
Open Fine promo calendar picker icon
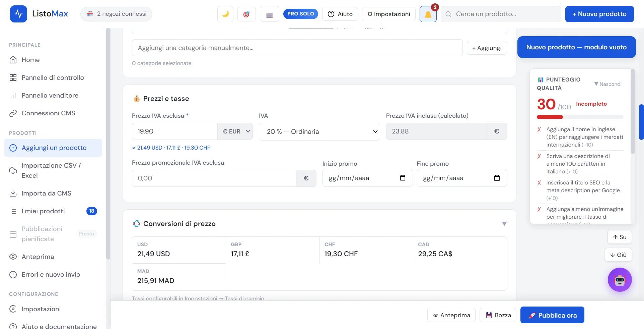(x=497, y=178)
